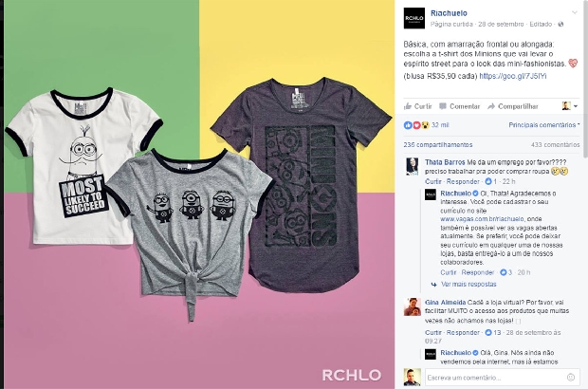Click the Minions t-shirts product photo
Image resolution: width=588 pixels, height=389 pixels.
pyautogui.click(x=199, y=194)
